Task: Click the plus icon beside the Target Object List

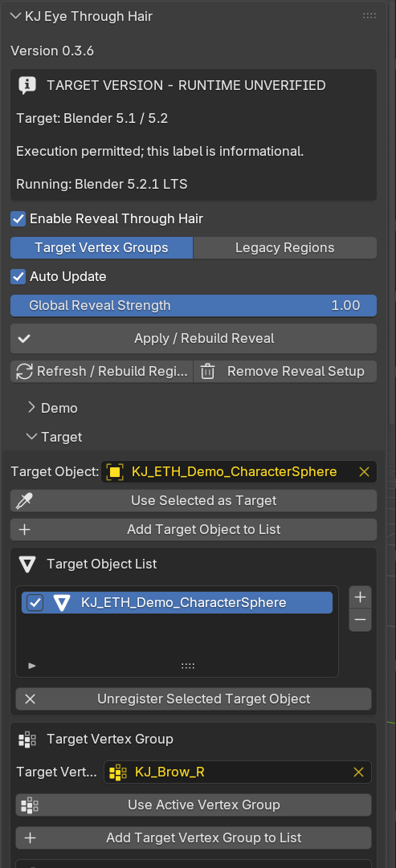Action: [360, 597]
